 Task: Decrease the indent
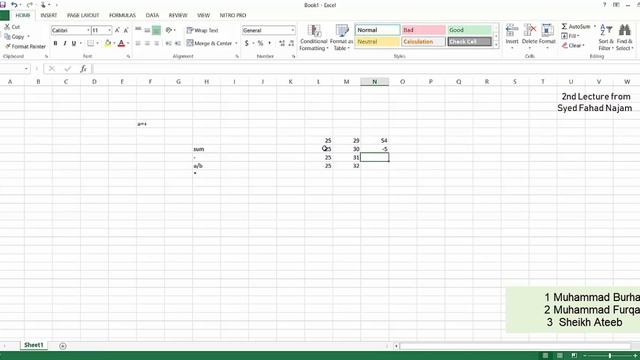(x=169, y=43)
